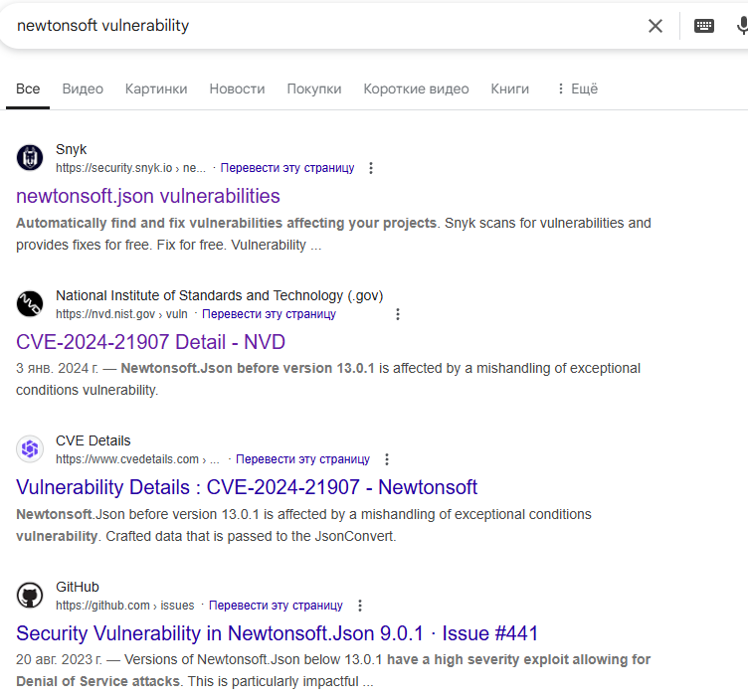This screenshot has height=700, width=748.
Task: Open three-dot options for CVE Details result
Action: (387, 459)
